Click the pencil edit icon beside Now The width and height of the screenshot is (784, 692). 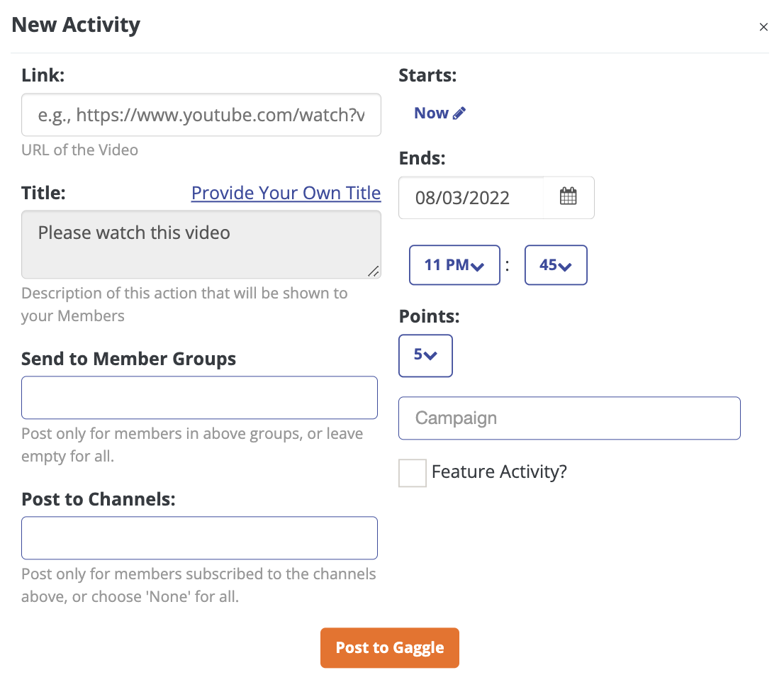(x=459, y=113)
